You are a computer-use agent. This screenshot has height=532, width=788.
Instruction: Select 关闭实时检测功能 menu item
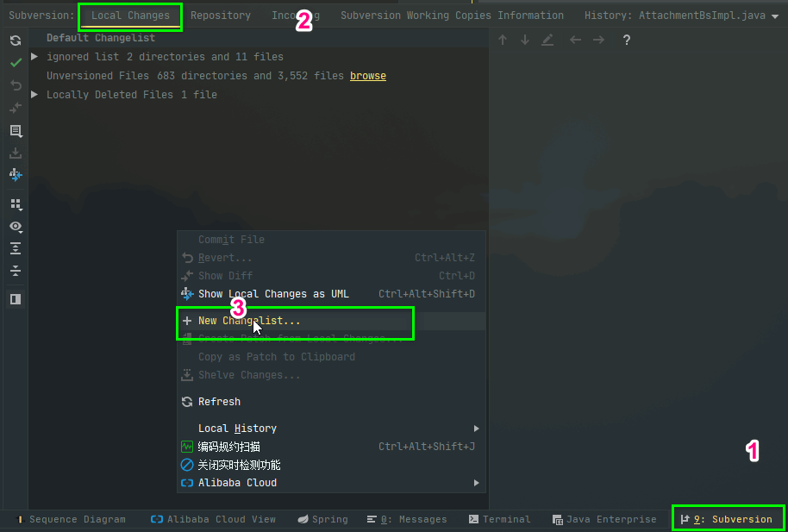coord(331,465)
